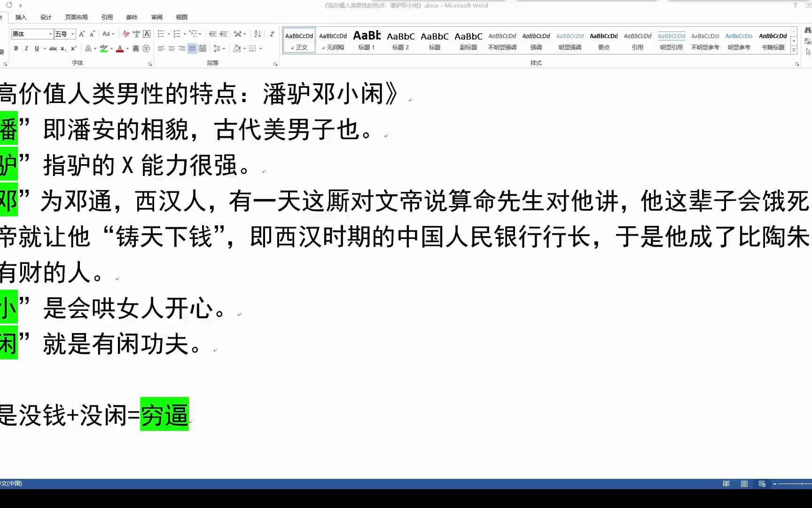The width and height of the screenshot is (812, 508).
Task: Toggle bold formatting
Action: [x=16, y=48]
